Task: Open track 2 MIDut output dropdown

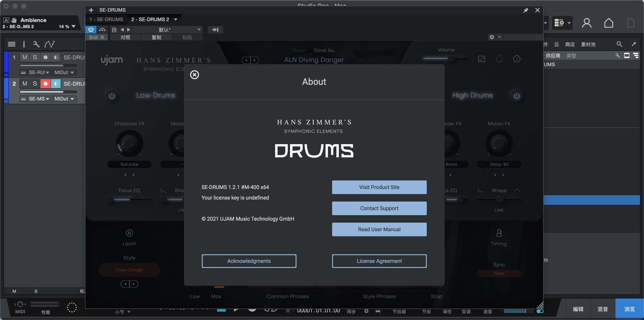Action: tap(64, 99)
